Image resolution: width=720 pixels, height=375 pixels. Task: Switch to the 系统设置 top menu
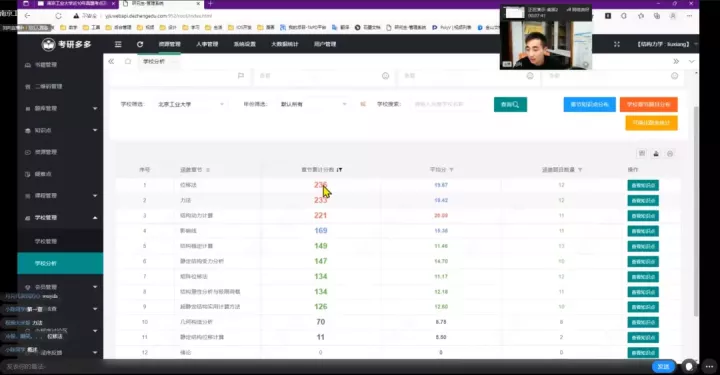pos(245,44)
